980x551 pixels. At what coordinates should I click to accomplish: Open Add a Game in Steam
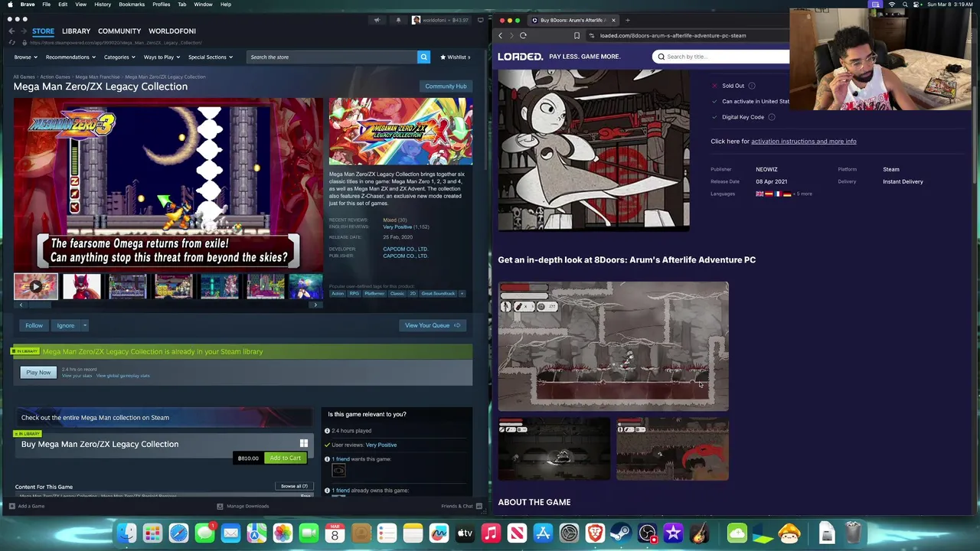(x=27, y=506)
